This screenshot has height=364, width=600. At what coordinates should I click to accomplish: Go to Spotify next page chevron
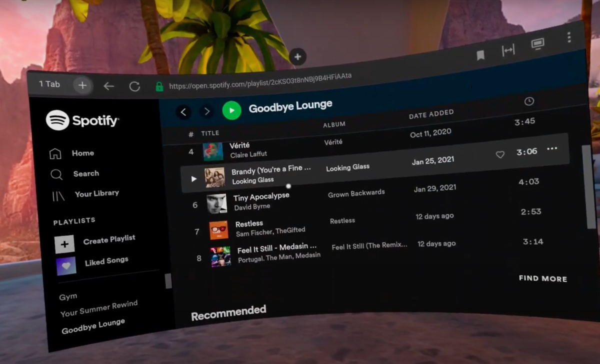[x=206, y=111]
